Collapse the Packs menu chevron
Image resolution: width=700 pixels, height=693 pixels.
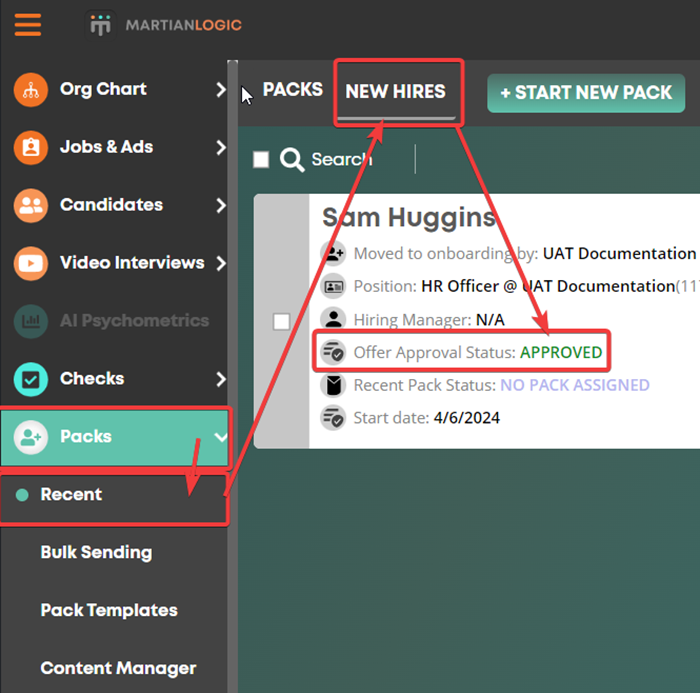221,437
